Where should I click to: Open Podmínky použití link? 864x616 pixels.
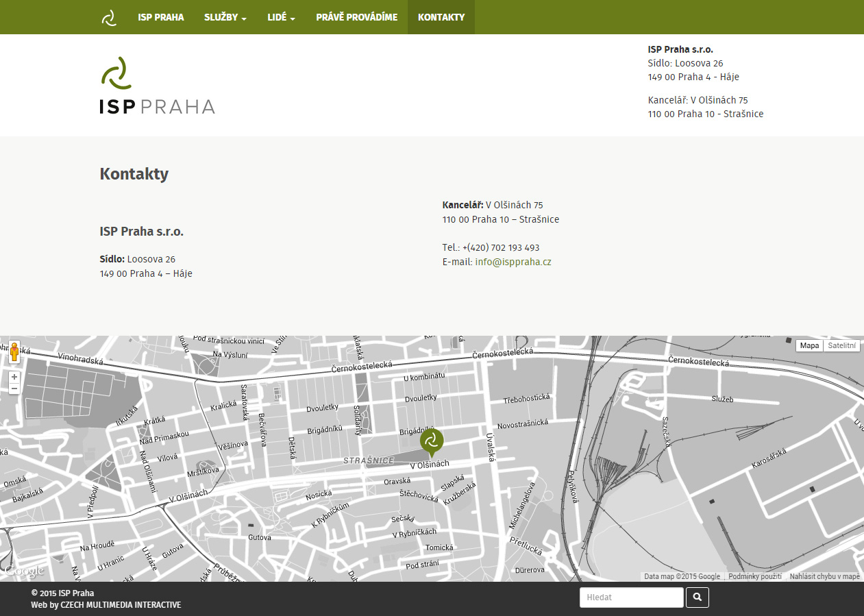click(755, 577)
